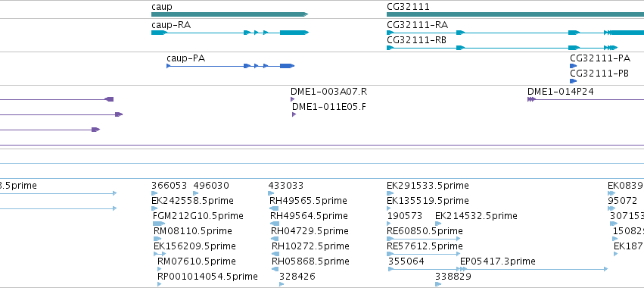
Task: Select the caup-RA transcript feature
Action: (x=230, y=33)
